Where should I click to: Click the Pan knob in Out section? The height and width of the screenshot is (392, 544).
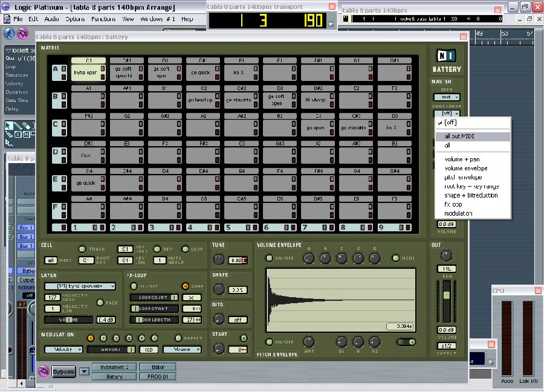click(x=447, y=255)
